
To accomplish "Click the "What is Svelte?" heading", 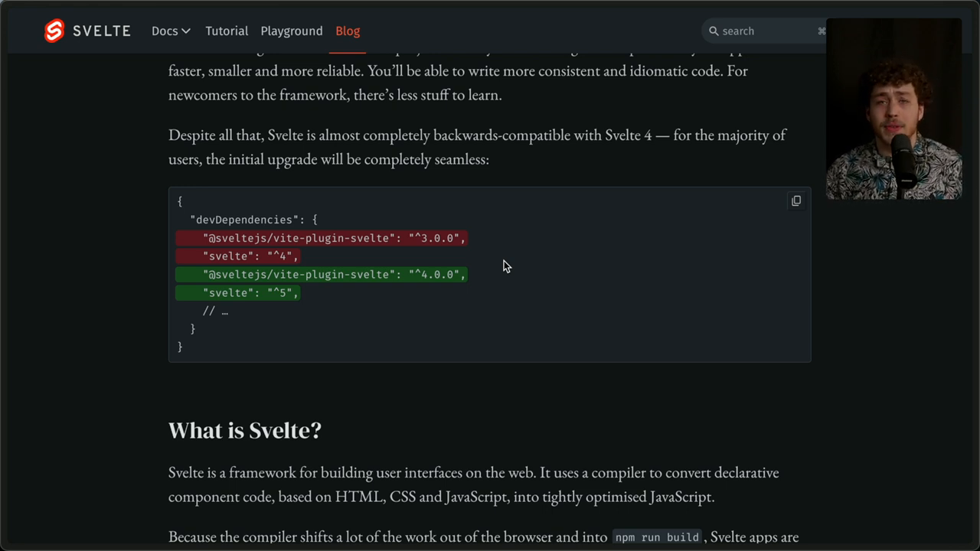I will click(245, 430).
